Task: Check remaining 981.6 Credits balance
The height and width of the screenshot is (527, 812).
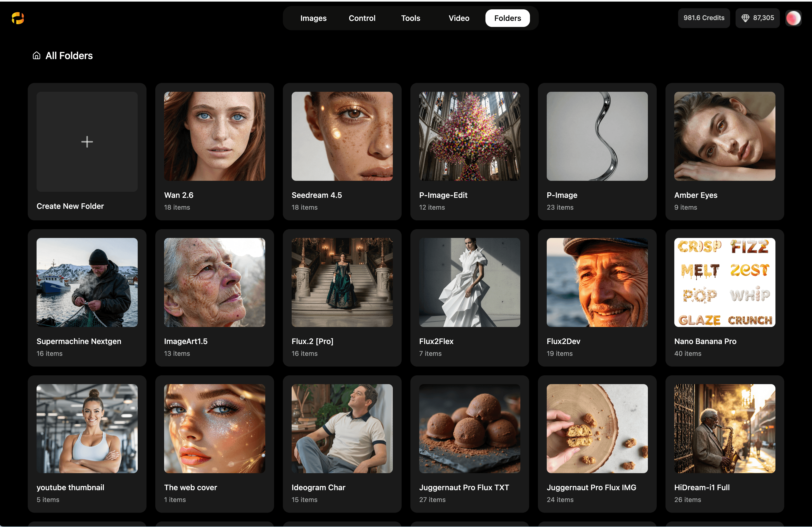Action: coord(703,18)
